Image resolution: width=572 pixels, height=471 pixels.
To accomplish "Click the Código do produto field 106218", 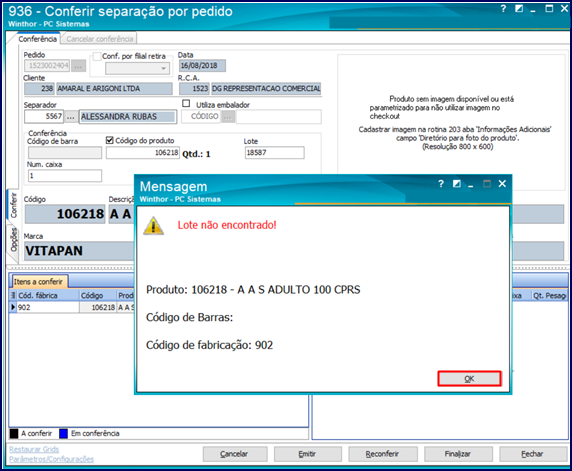I will tap(143, 153).
